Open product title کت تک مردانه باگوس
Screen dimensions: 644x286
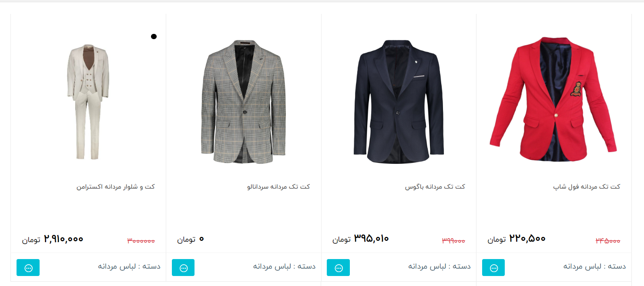click(435, 186)
